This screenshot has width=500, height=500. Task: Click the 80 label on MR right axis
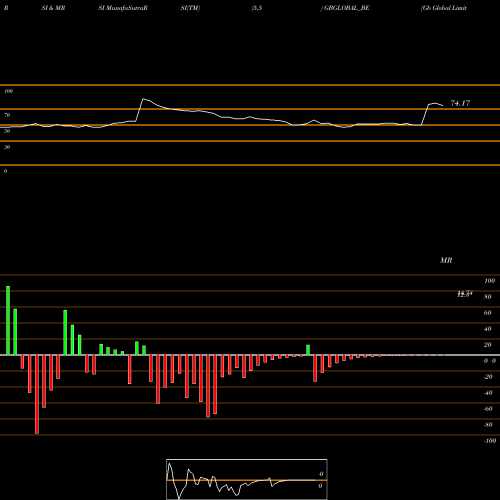click(488, 297)
